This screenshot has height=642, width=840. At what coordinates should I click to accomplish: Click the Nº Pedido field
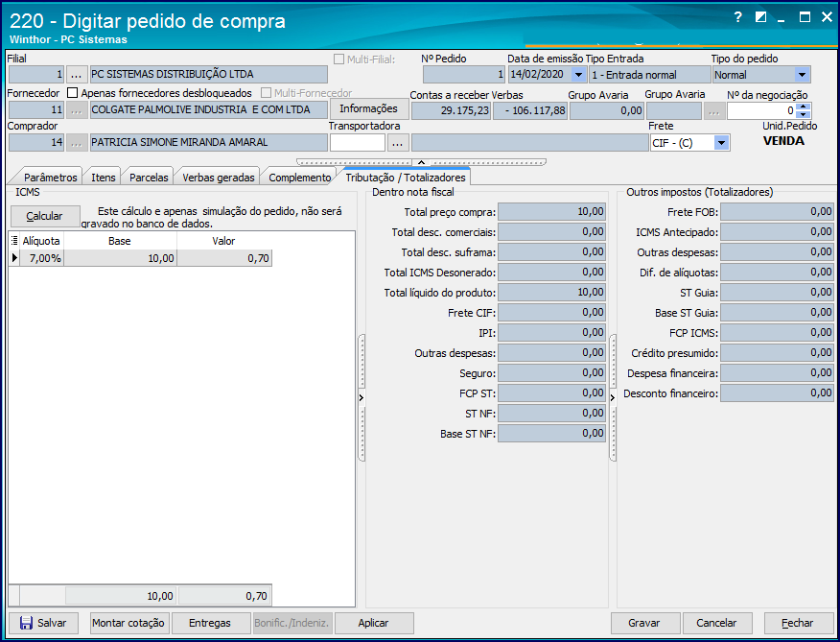[464, 75]
